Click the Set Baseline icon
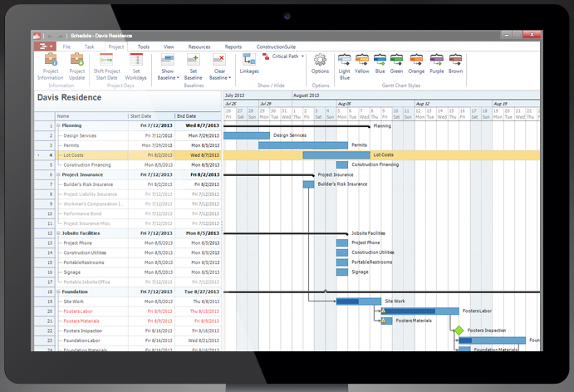 (193, 65)
